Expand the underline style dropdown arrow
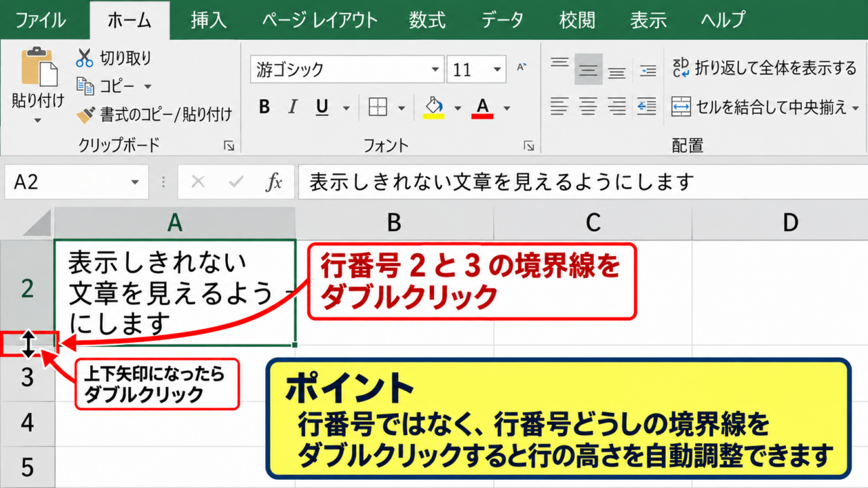 (x=346, y=108)
